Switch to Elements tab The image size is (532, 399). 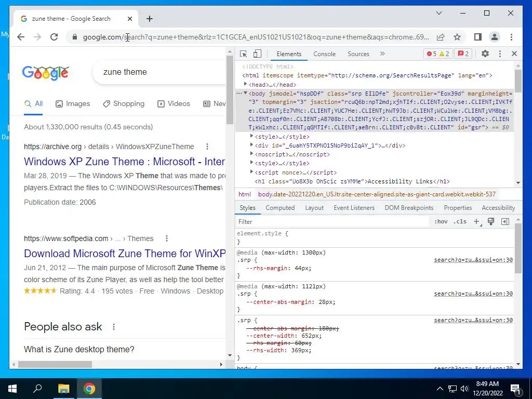coord(289,54)
